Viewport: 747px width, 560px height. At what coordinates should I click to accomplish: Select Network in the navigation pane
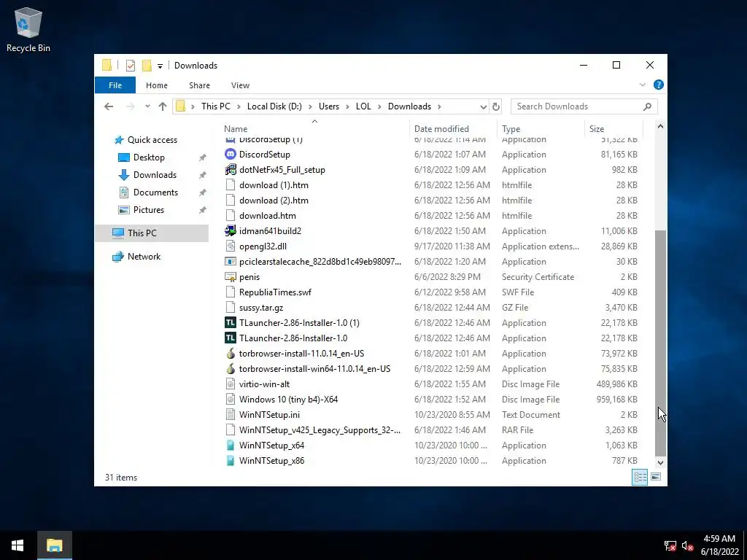tap(144, 257)
